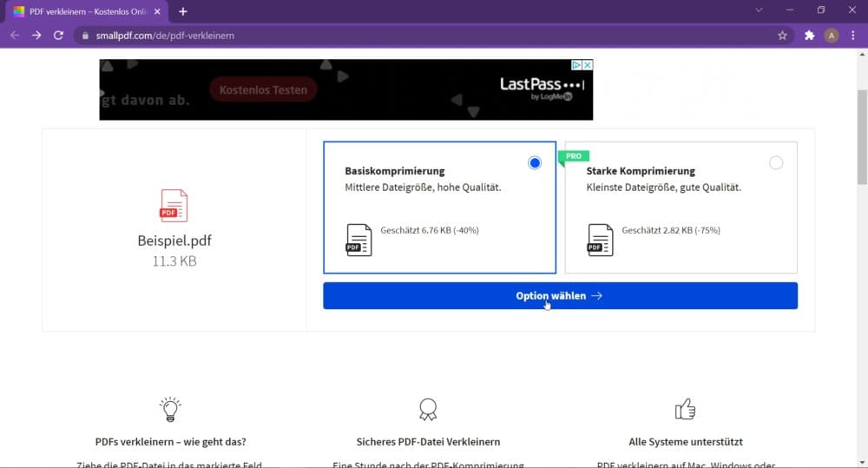The height and width of the screenshot is (468, 868).
Task: Click the lightbulb icon above 'PDFs verkleinern'
Action: click(x=170, y=409)
